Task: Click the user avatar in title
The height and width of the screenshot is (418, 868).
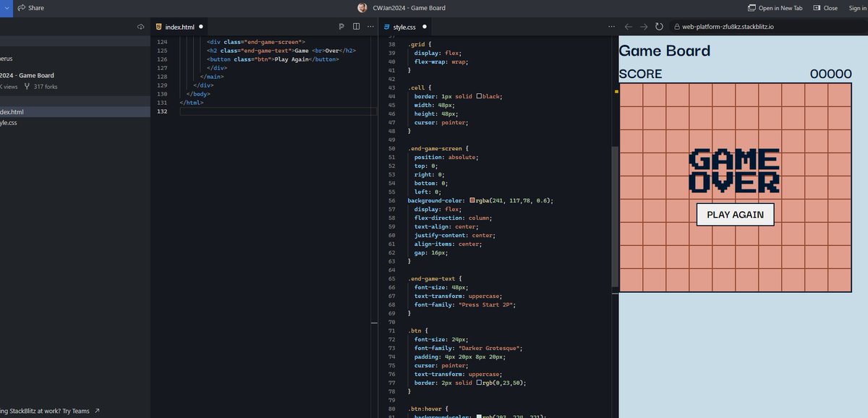Action: [x=362, y=8]
